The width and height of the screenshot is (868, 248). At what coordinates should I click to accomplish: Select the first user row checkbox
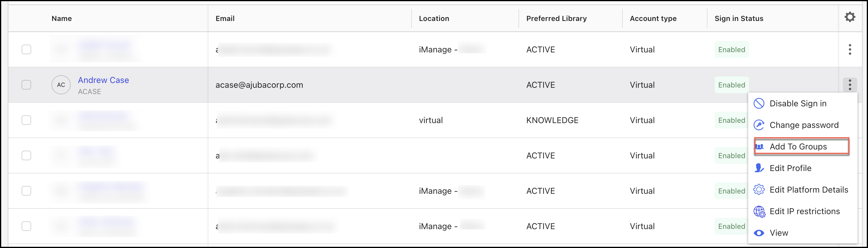coord(26,49)
